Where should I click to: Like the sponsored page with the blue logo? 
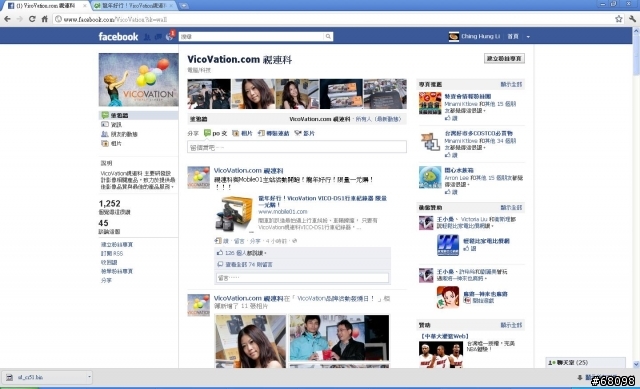(467, 248)
